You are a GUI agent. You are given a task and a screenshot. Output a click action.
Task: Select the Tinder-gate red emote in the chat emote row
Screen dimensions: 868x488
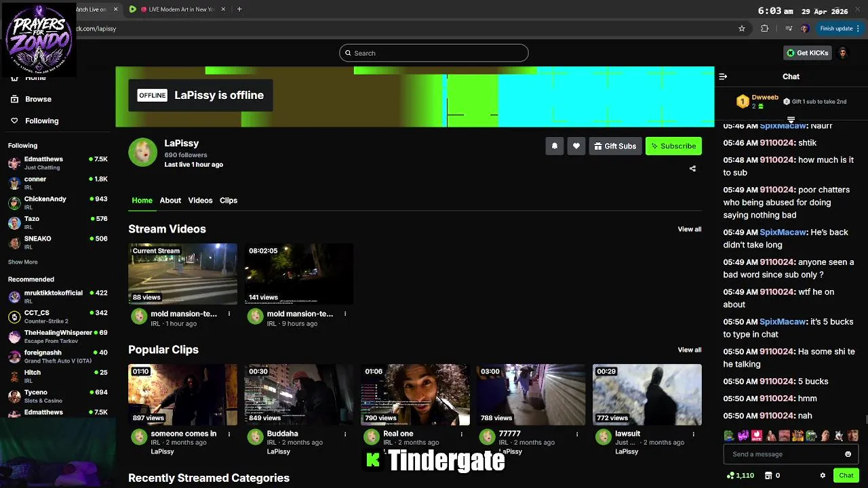(x=757, y=436)
